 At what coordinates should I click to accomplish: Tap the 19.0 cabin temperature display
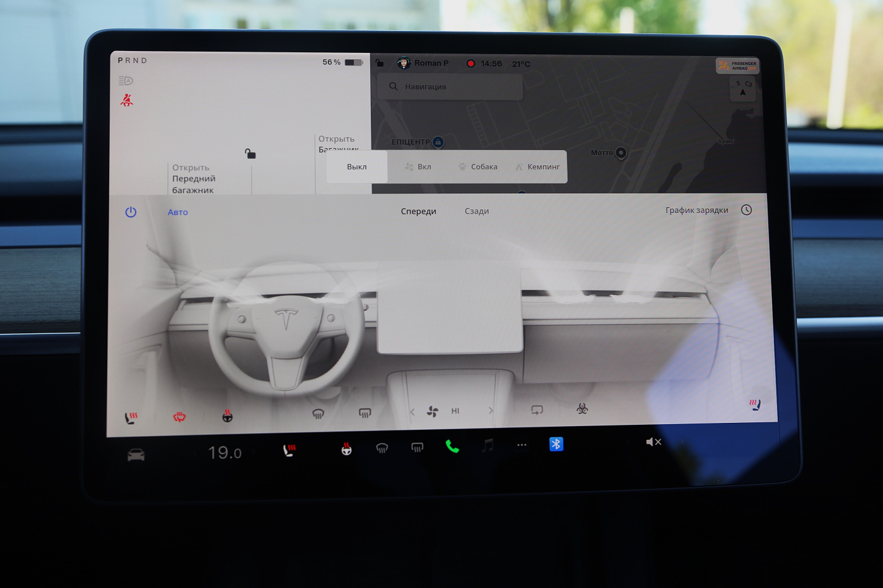(225, 453)
